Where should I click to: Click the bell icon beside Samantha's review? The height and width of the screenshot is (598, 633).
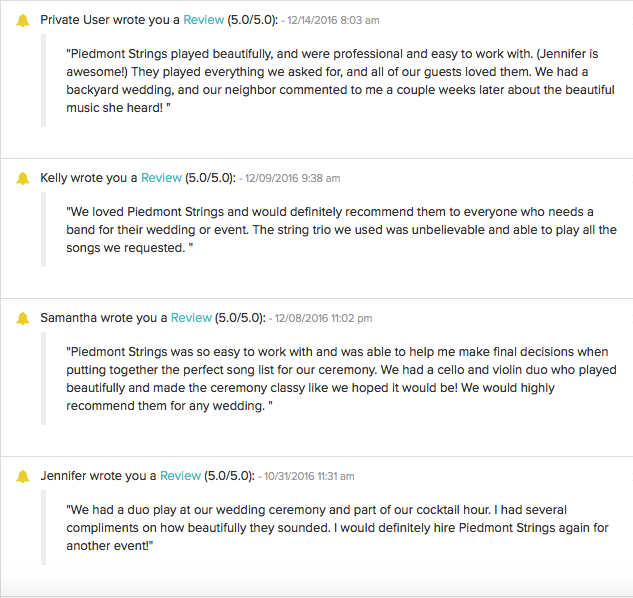coord(23,318)
